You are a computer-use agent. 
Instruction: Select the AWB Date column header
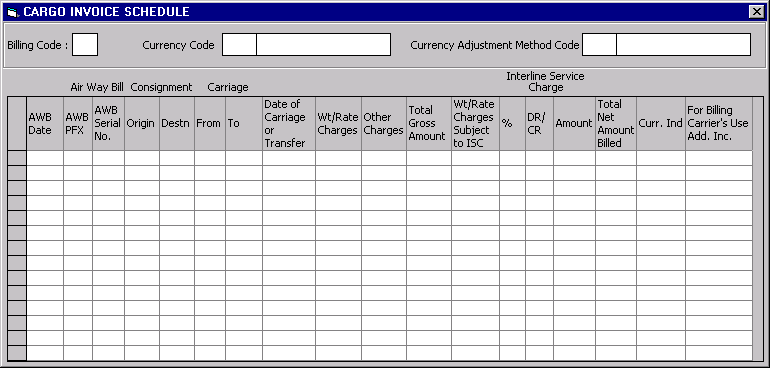[45, 124]
